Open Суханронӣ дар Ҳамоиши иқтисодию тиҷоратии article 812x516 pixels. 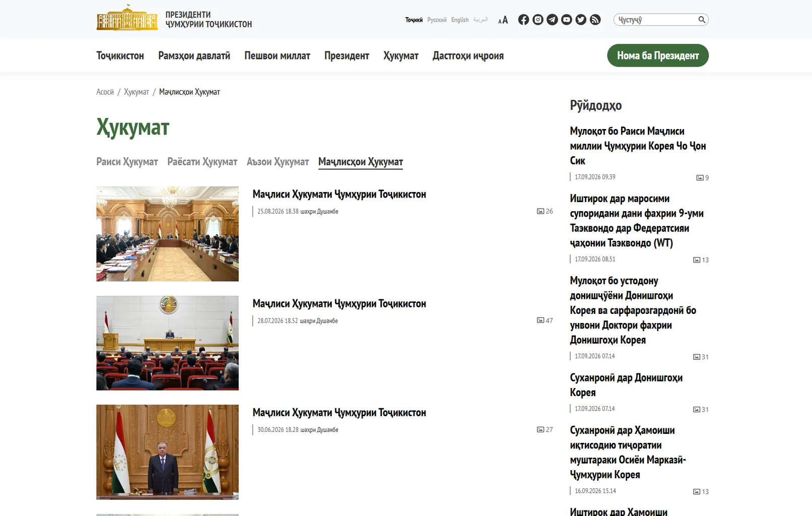[628, 453]
